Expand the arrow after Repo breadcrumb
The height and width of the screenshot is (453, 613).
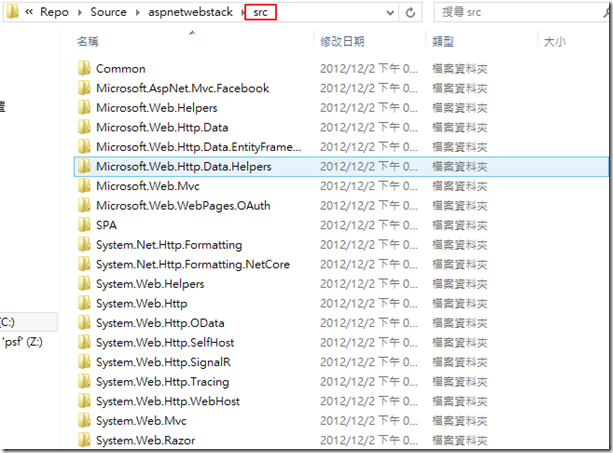point(80,13)
